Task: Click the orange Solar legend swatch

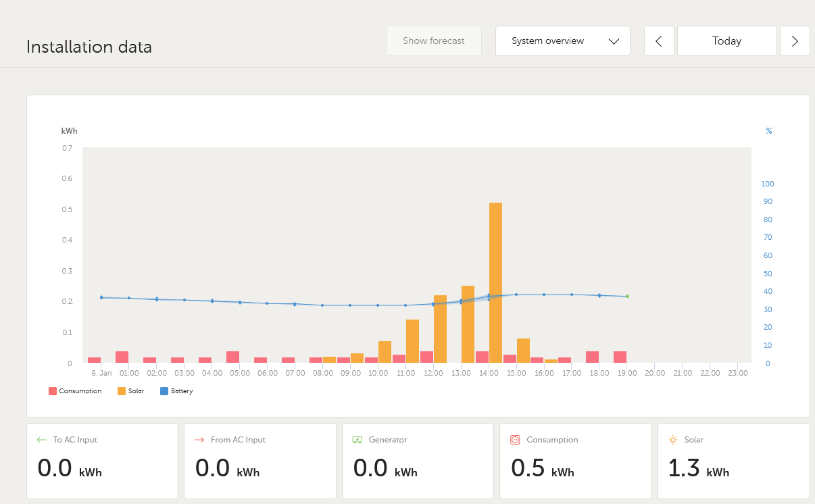Action: (x=122, y=391)
